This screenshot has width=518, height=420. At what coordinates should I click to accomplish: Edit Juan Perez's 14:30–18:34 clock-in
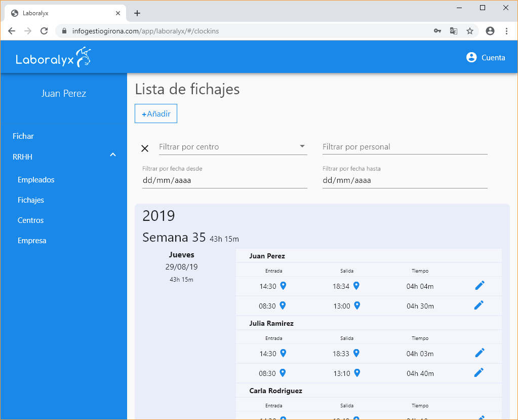coord(480,285)
